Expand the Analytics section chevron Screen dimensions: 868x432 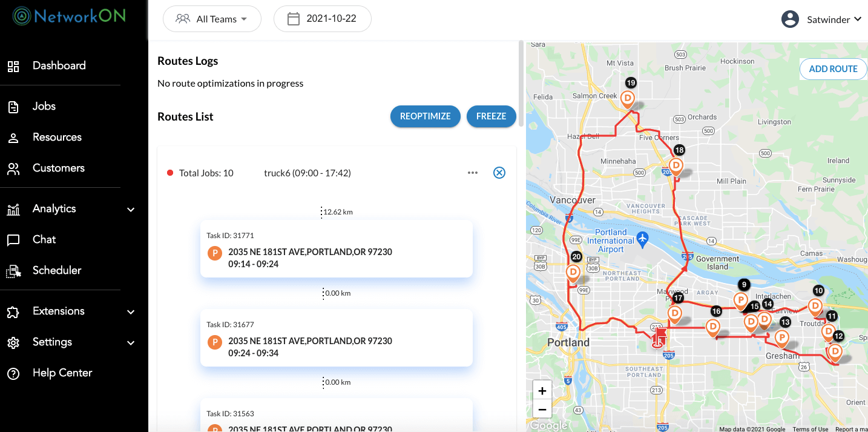[x=131, y=208]
